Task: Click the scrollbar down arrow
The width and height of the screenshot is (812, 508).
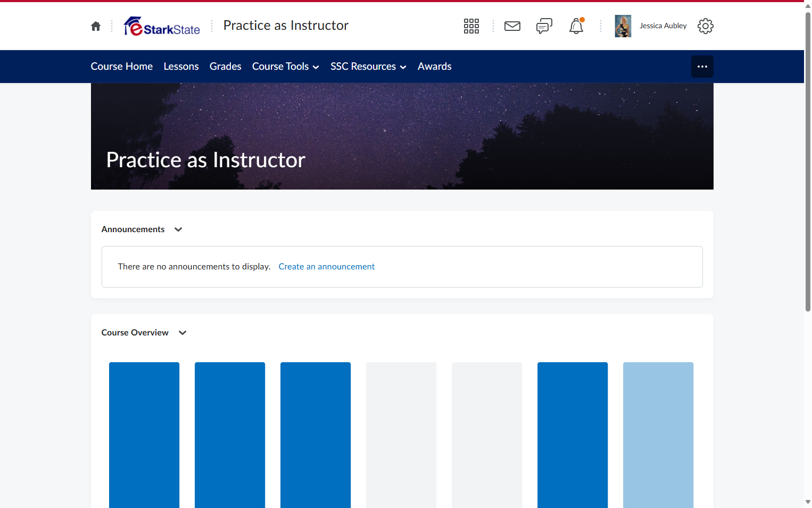Action: [808, 502]
